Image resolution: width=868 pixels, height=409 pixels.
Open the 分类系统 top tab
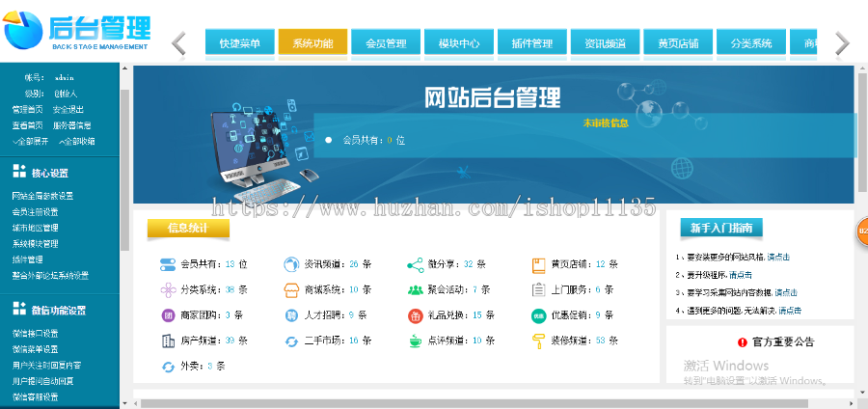point(751,43)
